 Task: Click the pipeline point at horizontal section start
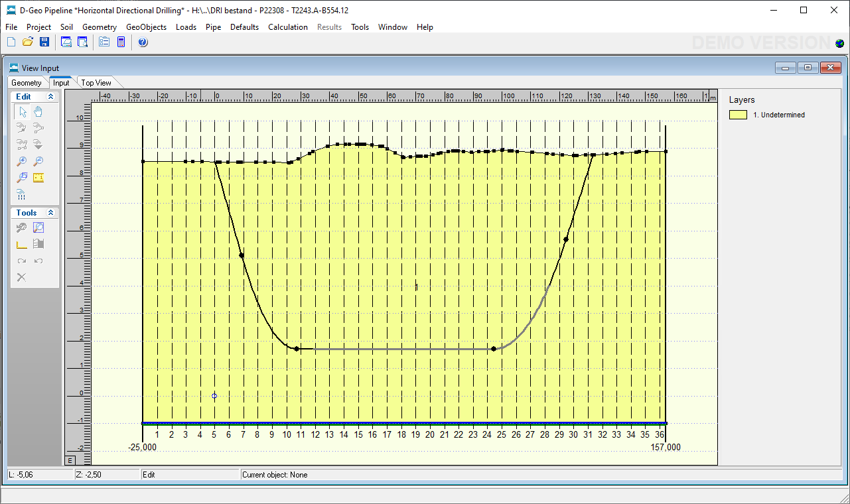[x=297, y=349]
